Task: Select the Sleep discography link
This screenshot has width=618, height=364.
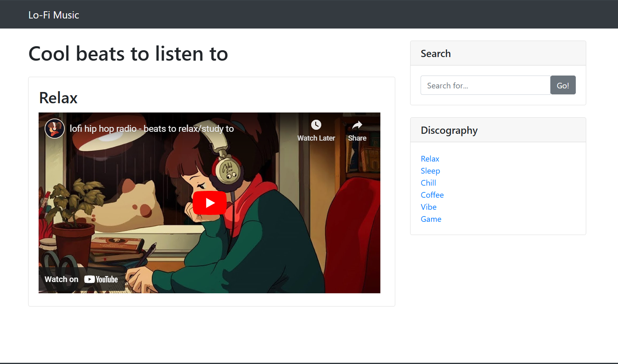Action: tap(430, 171)
